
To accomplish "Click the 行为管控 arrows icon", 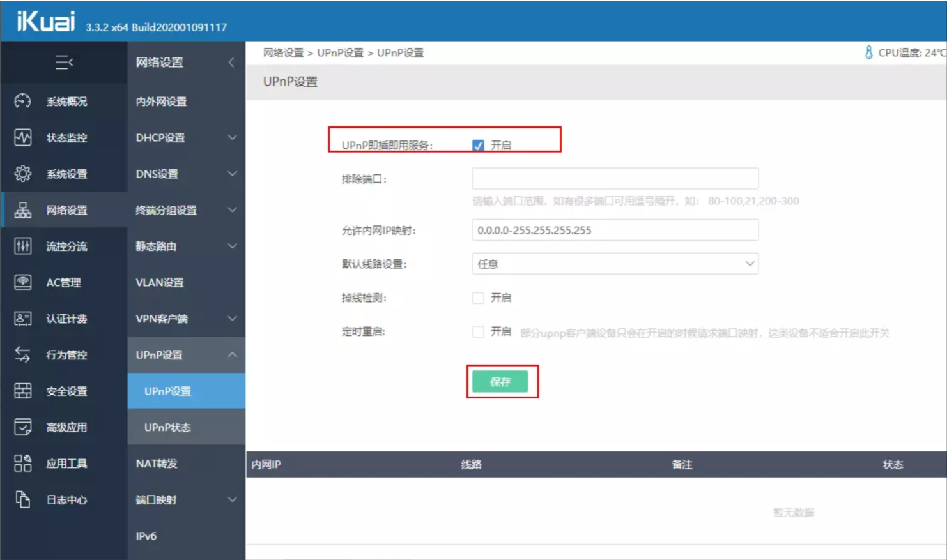I will coord(23,354).
